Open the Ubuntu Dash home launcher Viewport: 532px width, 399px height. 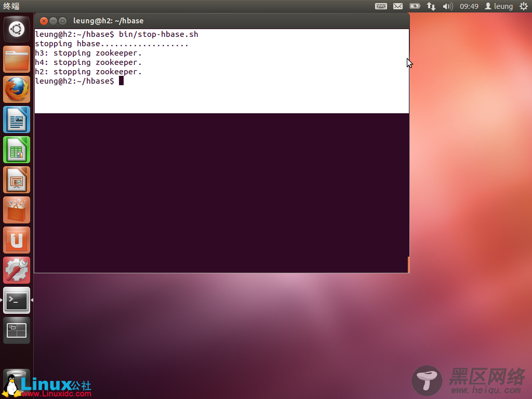coord(17,29)
